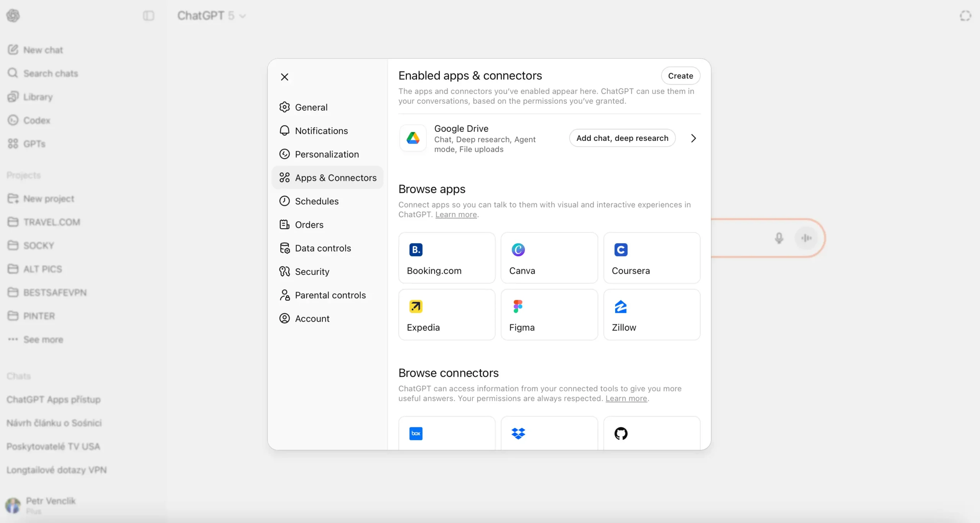Activate the microphone dictation icon

779,238
